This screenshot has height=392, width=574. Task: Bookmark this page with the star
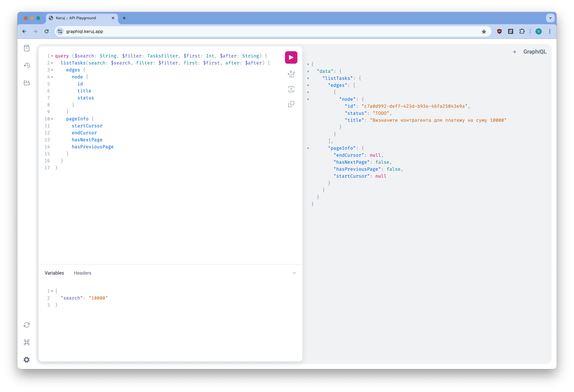(x=484, y=31)
